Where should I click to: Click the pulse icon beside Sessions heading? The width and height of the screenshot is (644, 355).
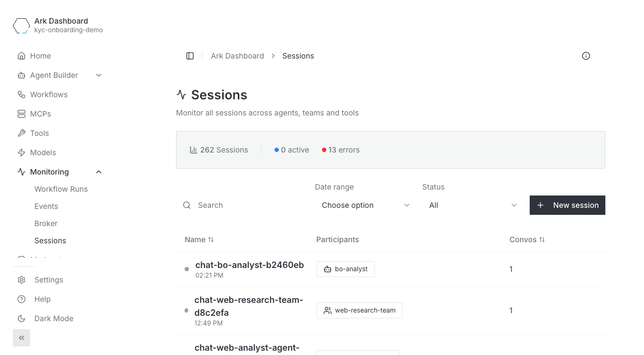(181, 95)
